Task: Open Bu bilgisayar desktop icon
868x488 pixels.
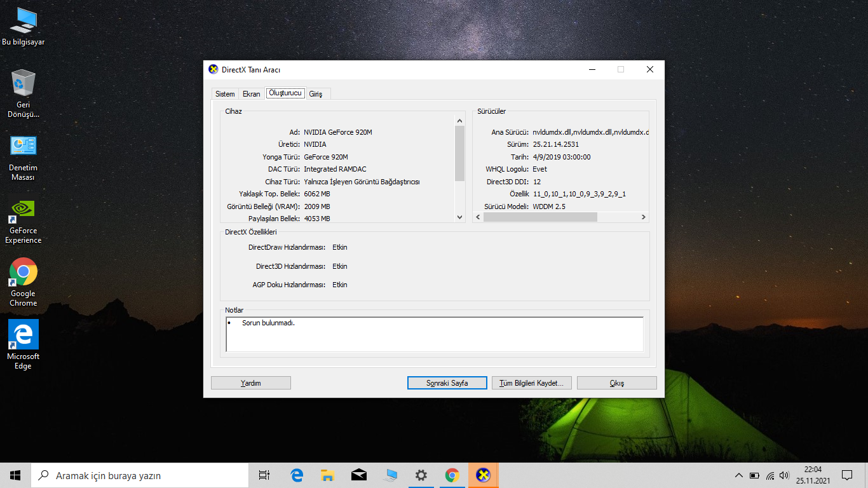Action: pyautogui.click(x=23, y=27)
